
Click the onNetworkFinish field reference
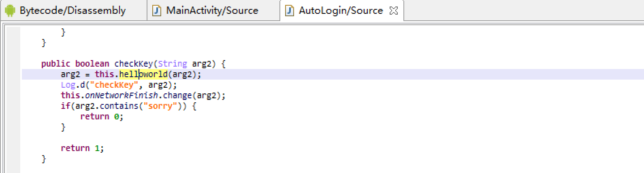point(122,95)
